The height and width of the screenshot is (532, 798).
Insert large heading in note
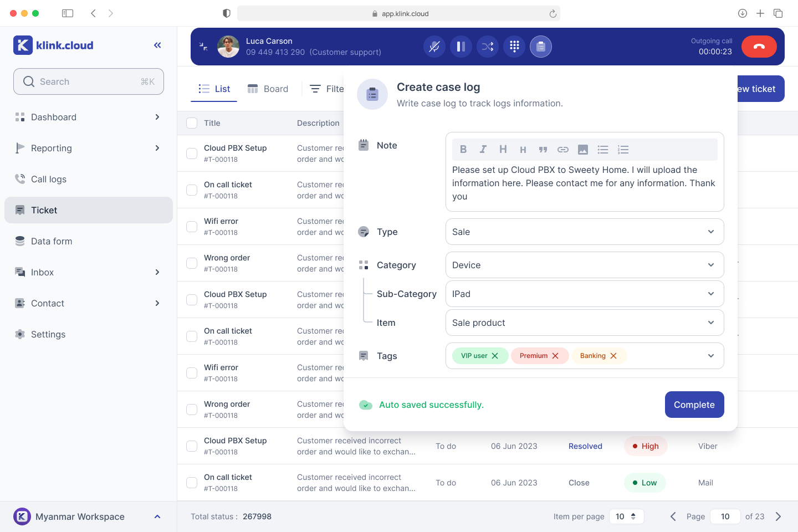[x=503, y=150]
